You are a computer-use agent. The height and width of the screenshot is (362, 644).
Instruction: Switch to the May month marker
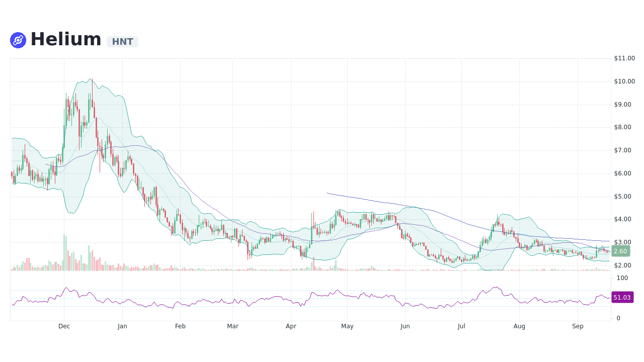click(x=347, y=326)
